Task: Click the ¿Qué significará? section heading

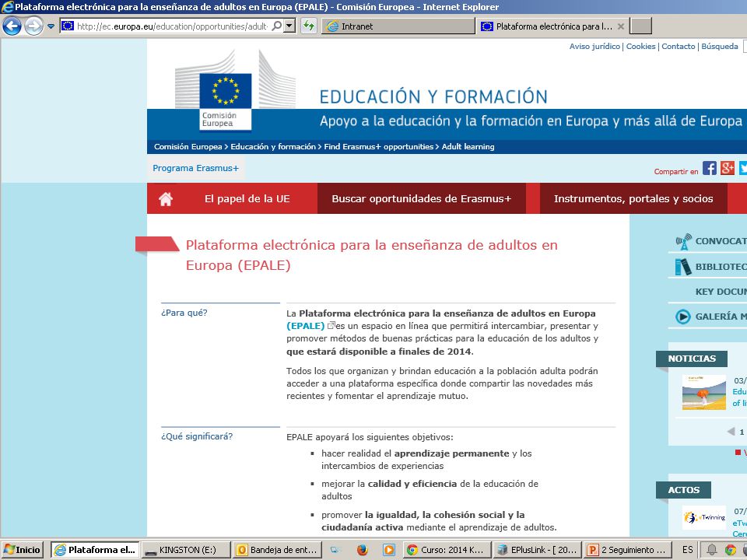Action: coord(197,436)
